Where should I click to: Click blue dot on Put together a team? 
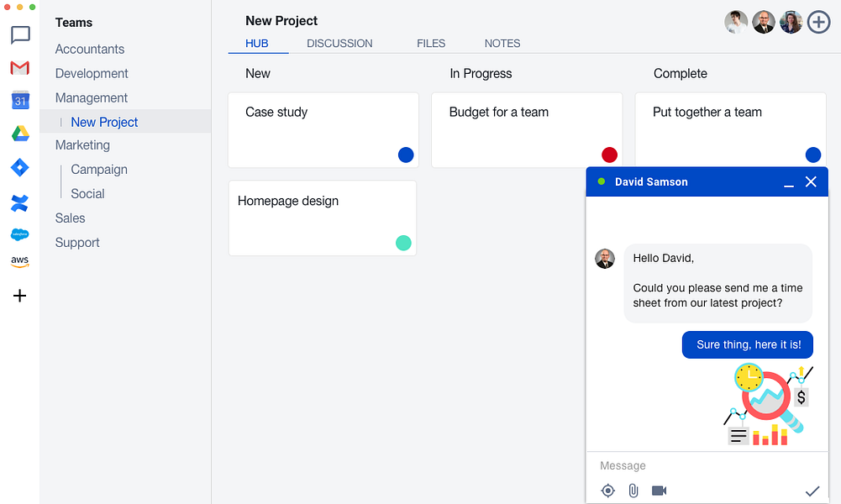pos(813,155)
